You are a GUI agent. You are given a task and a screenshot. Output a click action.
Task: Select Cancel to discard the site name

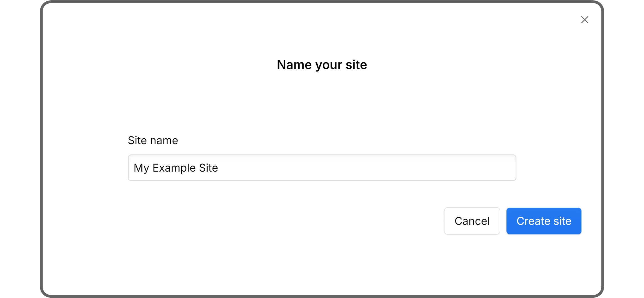[x=472, y=221]
